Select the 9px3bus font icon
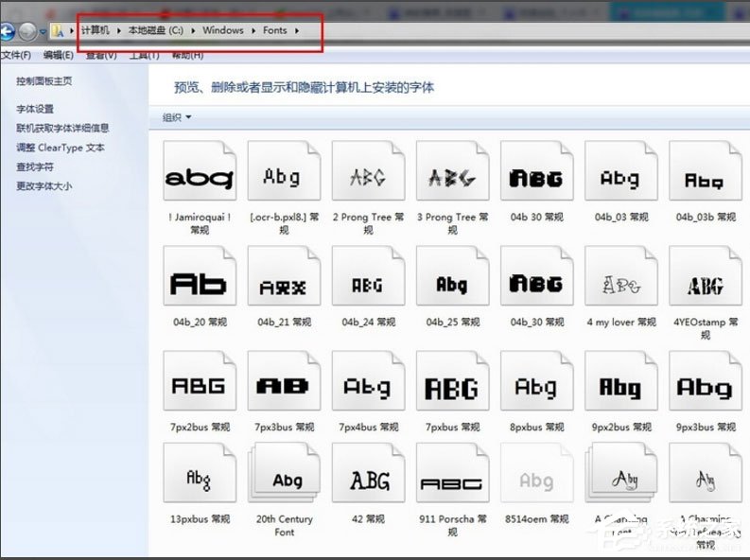750x560 pixels. pyautogui.click(x=706, y=380)
